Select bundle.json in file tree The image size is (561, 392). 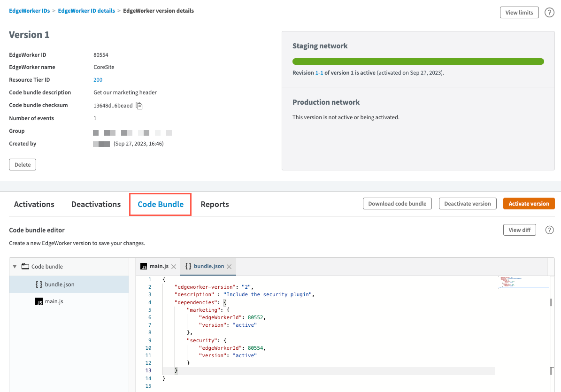(x=59, y=284)
